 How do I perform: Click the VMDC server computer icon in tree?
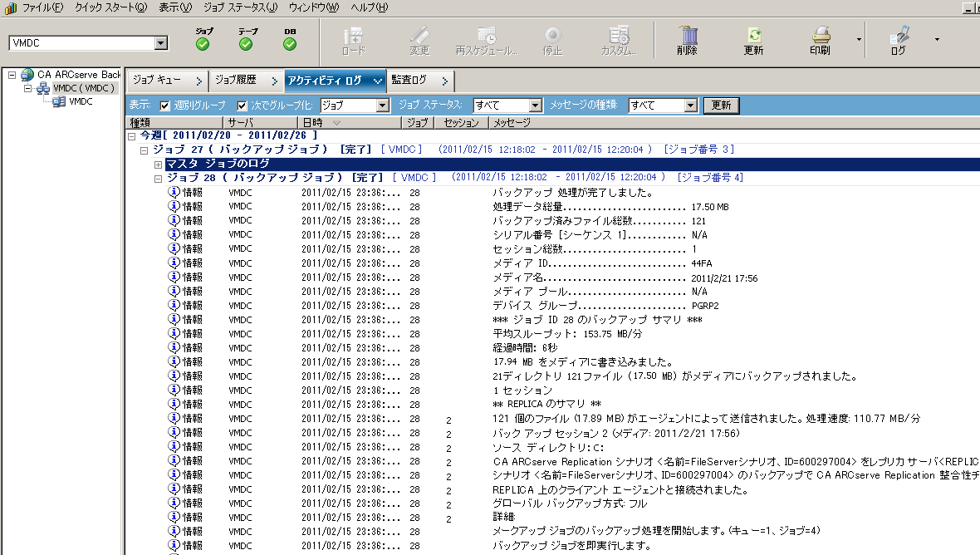click(59, 101)
